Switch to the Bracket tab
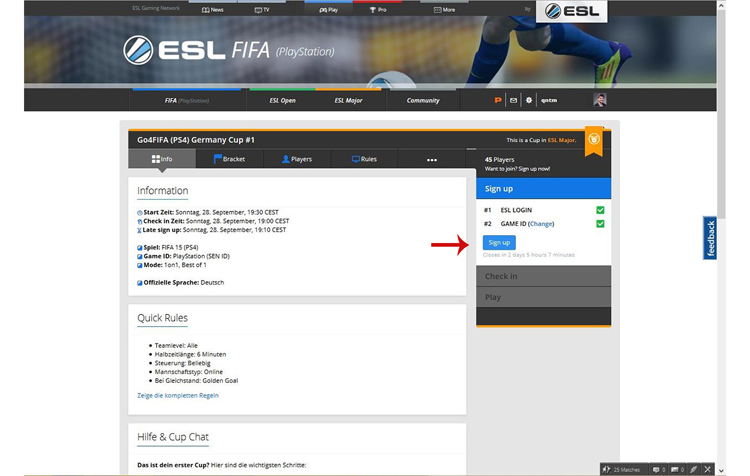The width and height of the screenshot is (750, 476). pyautogui.click(x=229, y=159)
